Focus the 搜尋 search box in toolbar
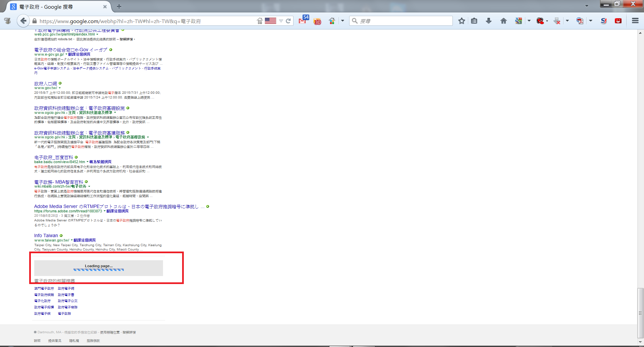Screen dimensions: 644x347 coord(401,21)
